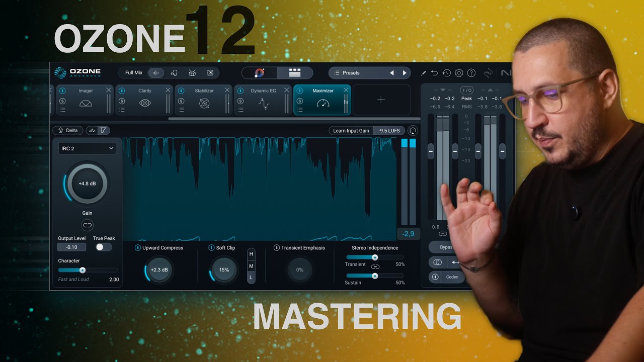Toggle the Imager module power
The height and width of the screenshot is (362, 644).
tap(62, 91)
